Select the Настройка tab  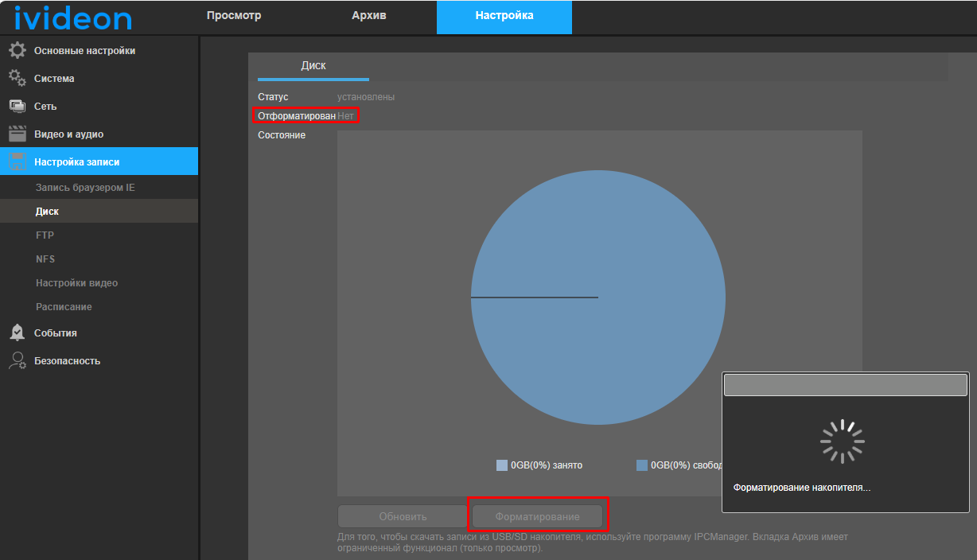pos(504,17)
